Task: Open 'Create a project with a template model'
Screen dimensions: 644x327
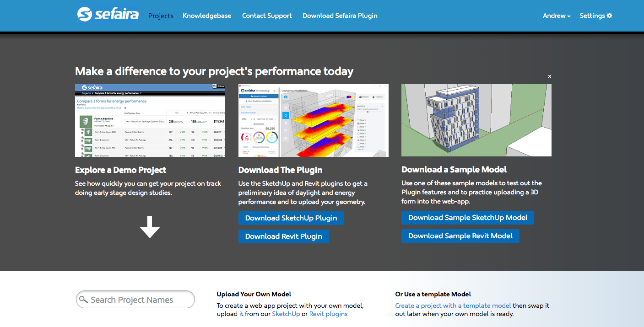Action: coord(453,306)
